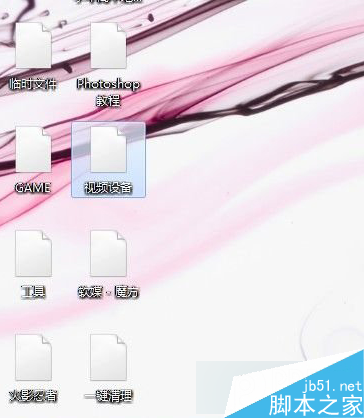Click the 一键清理 label text
This screenshot has height=418, width=364.
[x=108, y=396]
